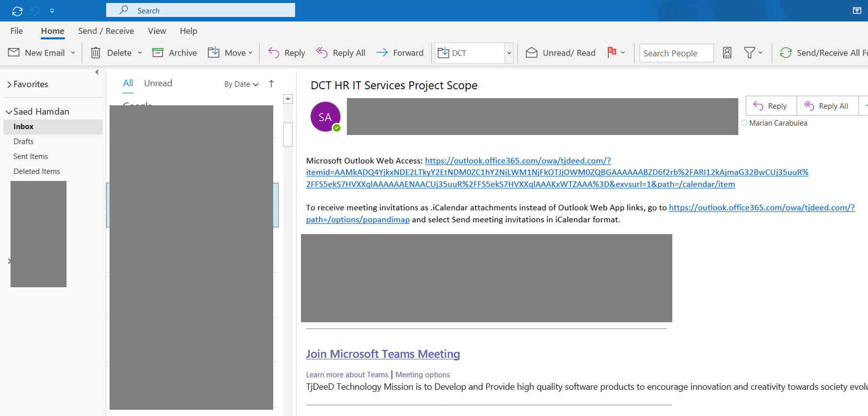Expand the New Email dropdown arrow
The height and width of the screenshot is (416, 868).
(x=73, y=53)
